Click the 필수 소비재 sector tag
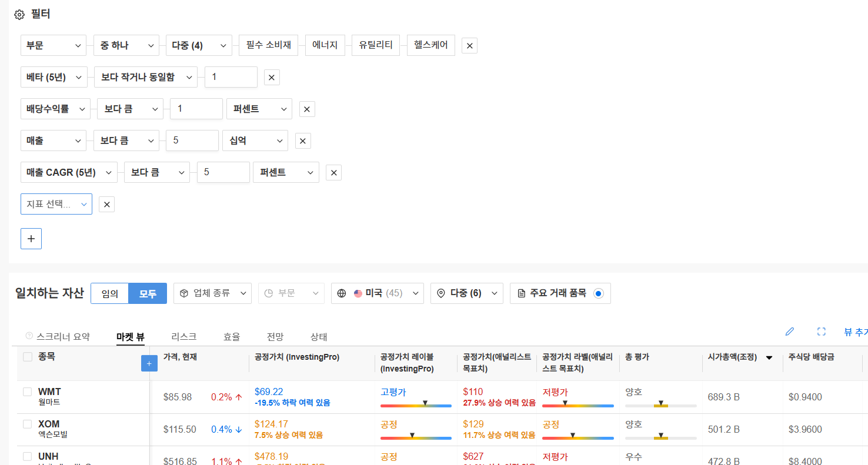The image size is (868, 465). [x=269, y=45]
